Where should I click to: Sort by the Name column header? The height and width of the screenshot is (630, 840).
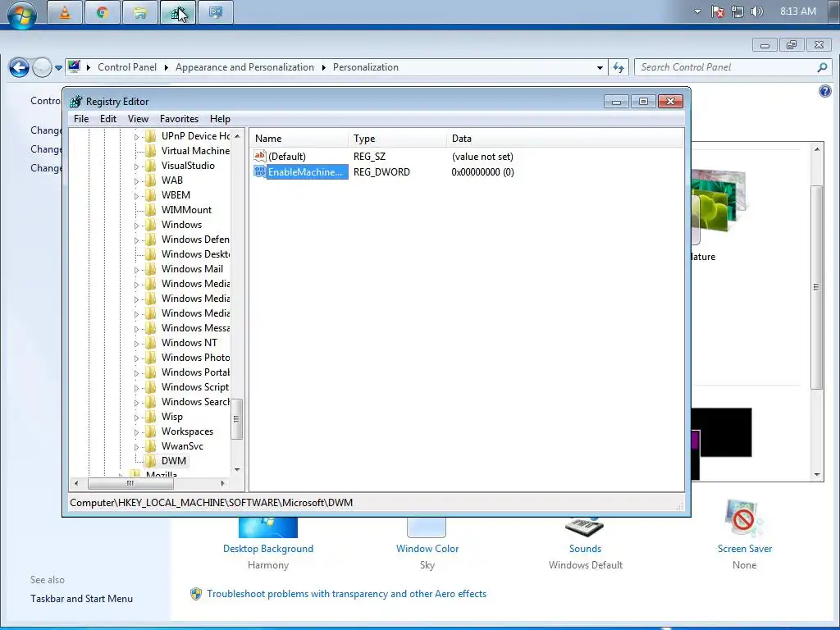point(299,138)
